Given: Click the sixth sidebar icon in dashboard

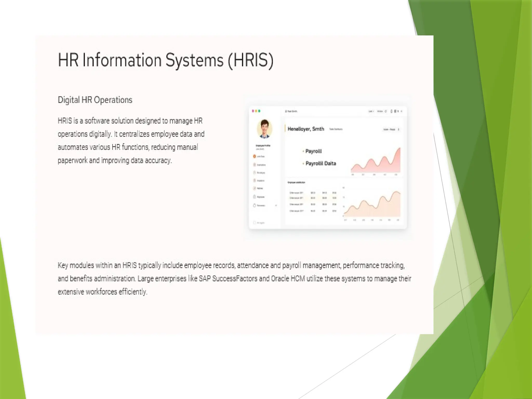Looking at the screenshot, I should click(x=255, y=197).
